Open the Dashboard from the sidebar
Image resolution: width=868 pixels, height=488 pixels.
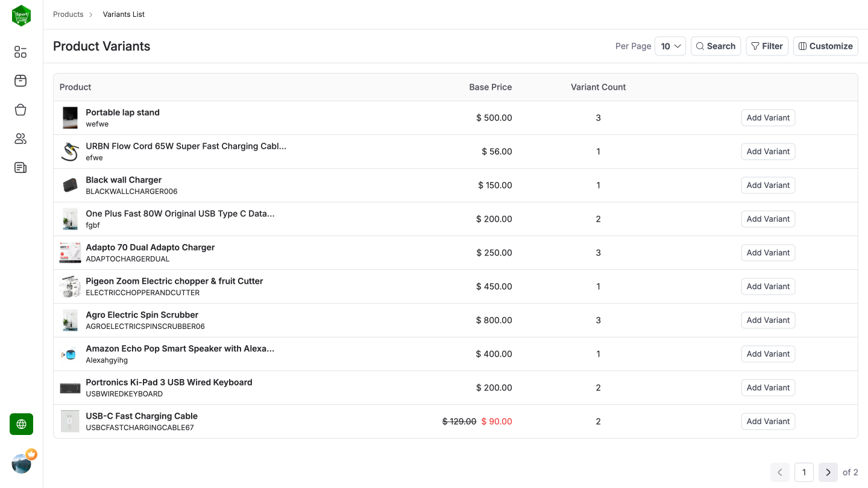20,52
